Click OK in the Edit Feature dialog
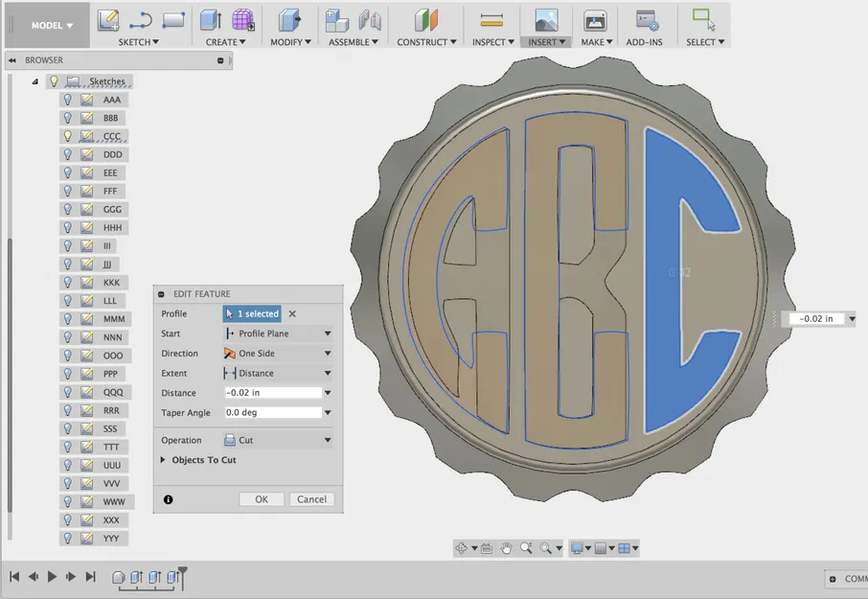This screenshot has width=868, height=599. 261,499
